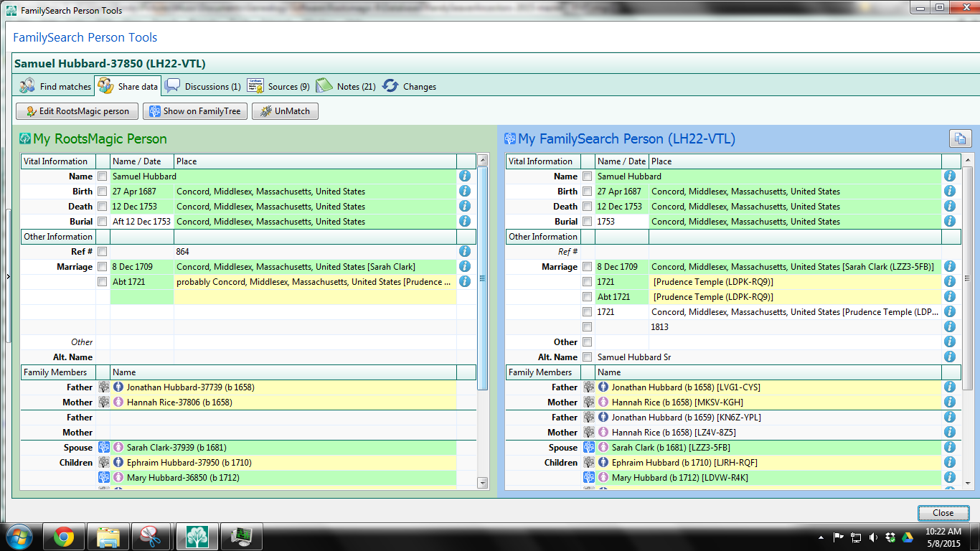The width and height of the screenshot is (980, 551).
Task: Select Jonathan Hubbard (b 1658) [LVG1-CYS] father
Action: (768, 387)
